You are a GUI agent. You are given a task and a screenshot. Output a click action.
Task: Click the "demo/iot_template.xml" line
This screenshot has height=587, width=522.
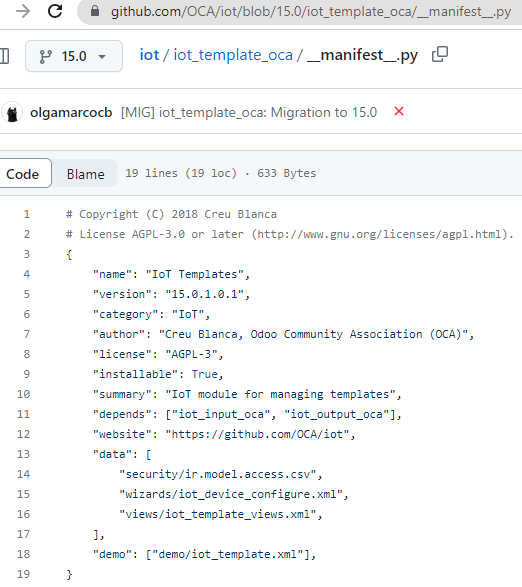click(x=204, y=554)
